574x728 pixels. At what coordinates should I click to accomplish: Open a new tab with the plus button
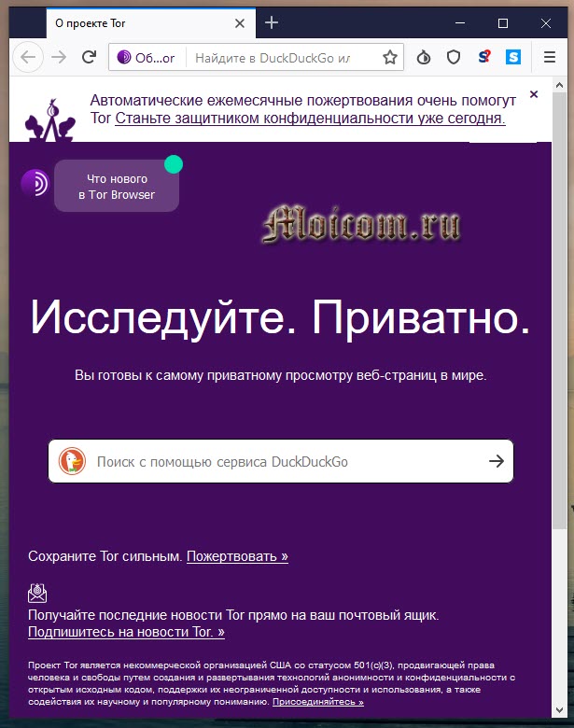[272, 22]
